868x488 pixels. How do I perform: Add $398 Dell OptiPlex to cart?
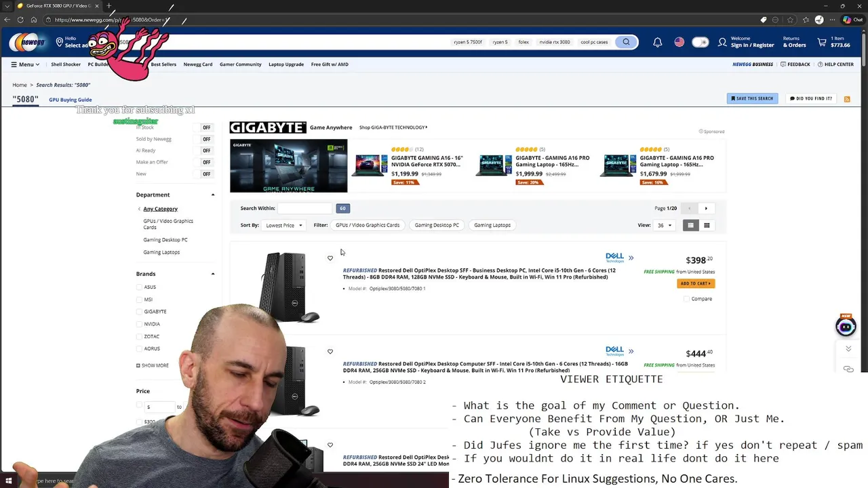pos(696,283)
